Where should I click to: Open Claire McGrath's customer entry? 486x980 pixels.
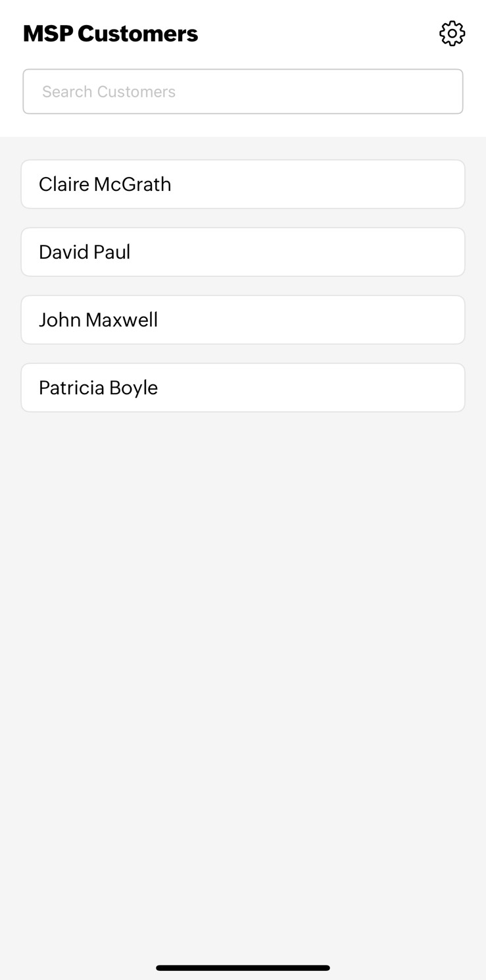[243, 184]
